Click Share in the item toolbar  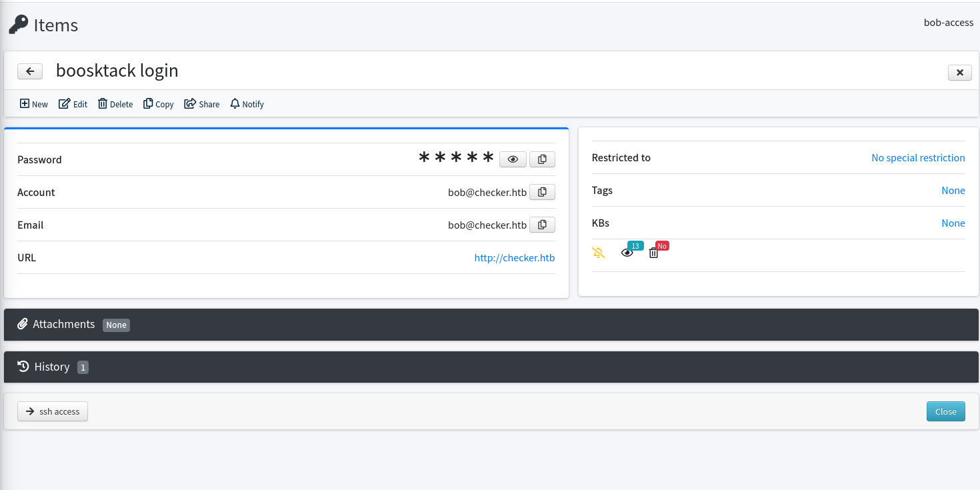[x=202, y=104]
